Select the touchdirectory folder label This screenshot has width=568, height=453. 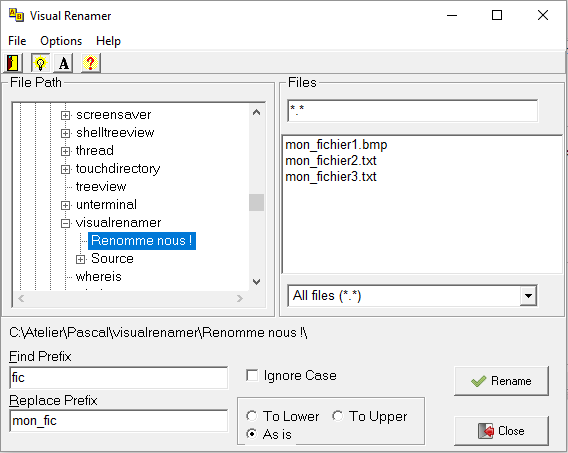coord(118,169)
